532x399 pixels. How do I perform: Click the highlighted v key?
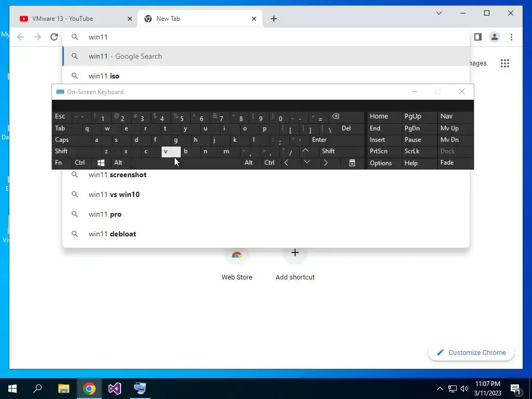click(171, 151)
